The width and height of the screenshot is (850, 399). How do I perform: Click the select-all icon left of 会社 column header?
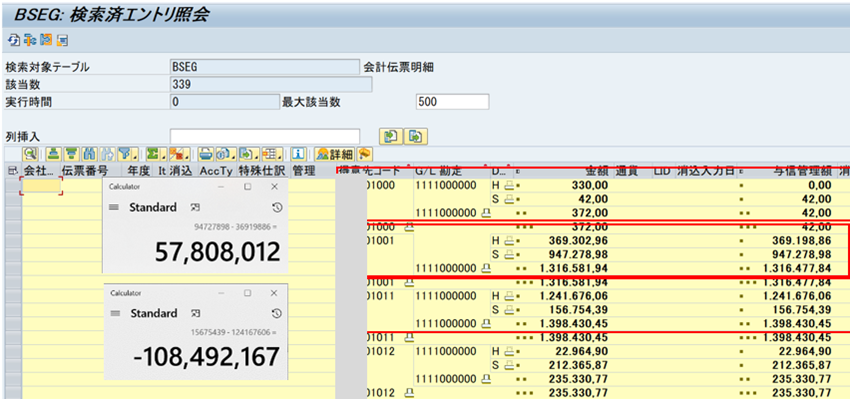(13, 171)
